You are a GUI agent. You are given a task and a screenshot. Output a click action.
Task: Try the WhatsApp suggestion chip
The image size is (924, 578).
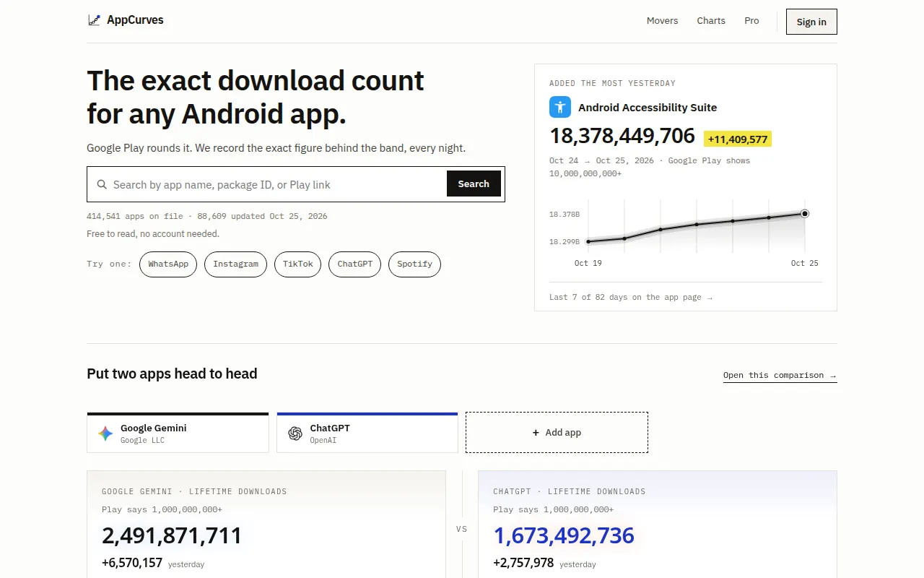click(x=168, y=264)
